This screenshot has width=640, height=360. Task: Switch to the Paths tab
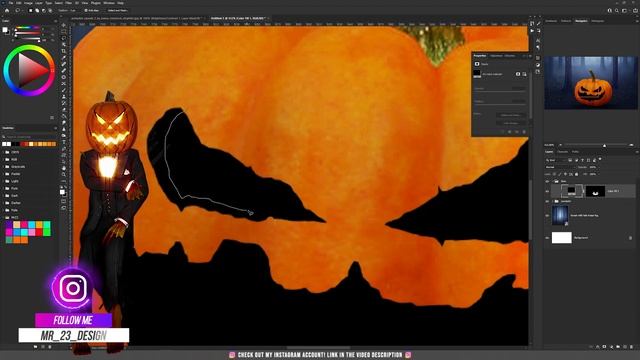click(575, 152)
